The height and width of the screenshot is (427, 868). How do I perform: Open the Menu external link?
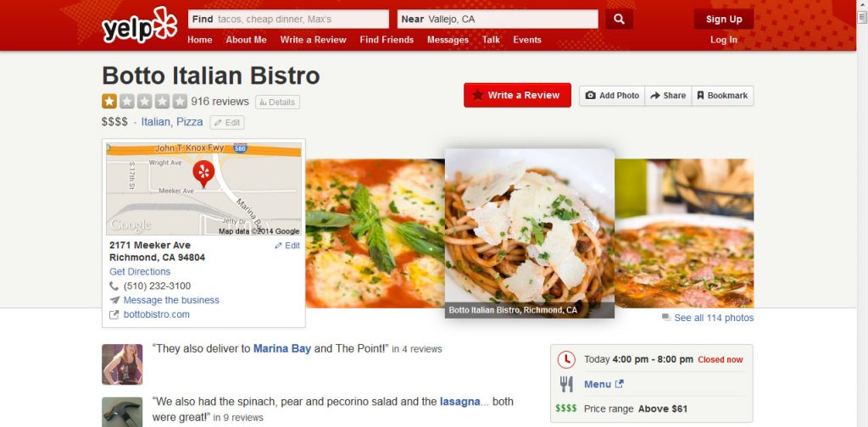[604, 384]
